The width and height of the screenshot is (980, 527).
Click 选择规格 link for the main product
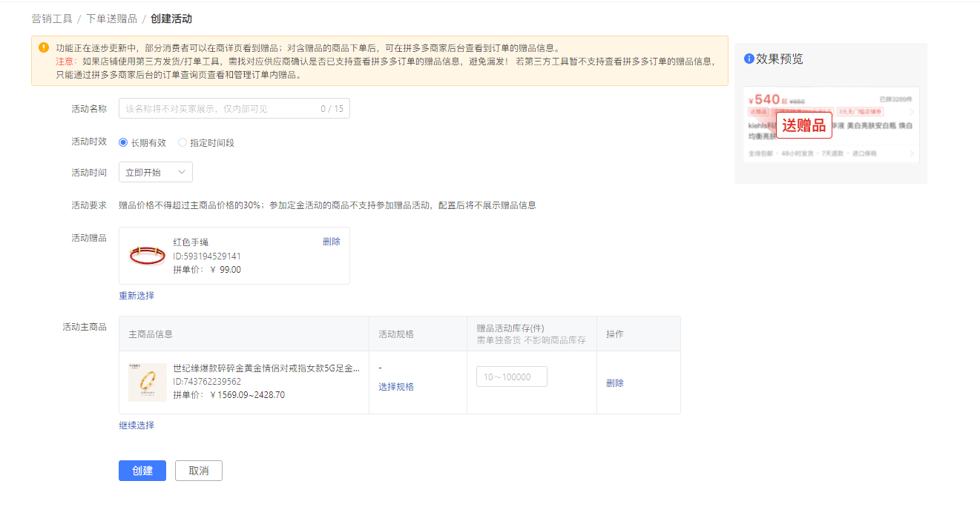coord(396,387)
